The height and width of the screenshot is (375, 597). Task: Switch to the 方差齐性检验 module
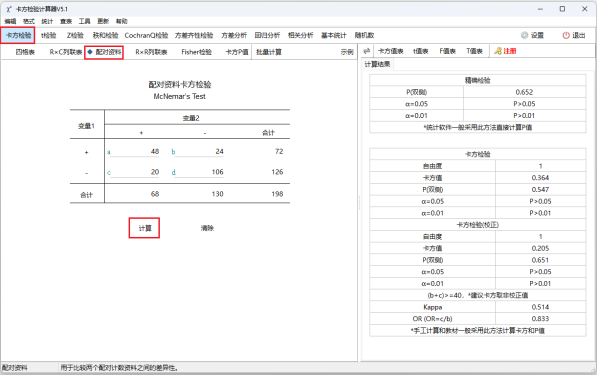(x=194, y=35)
